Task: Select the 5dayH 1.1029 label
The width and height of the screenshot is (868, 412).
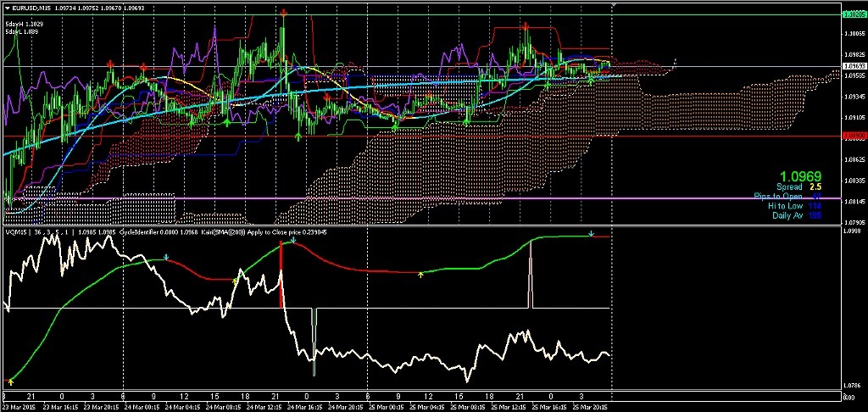Action: pyautogui.click(x=25, y=25)
